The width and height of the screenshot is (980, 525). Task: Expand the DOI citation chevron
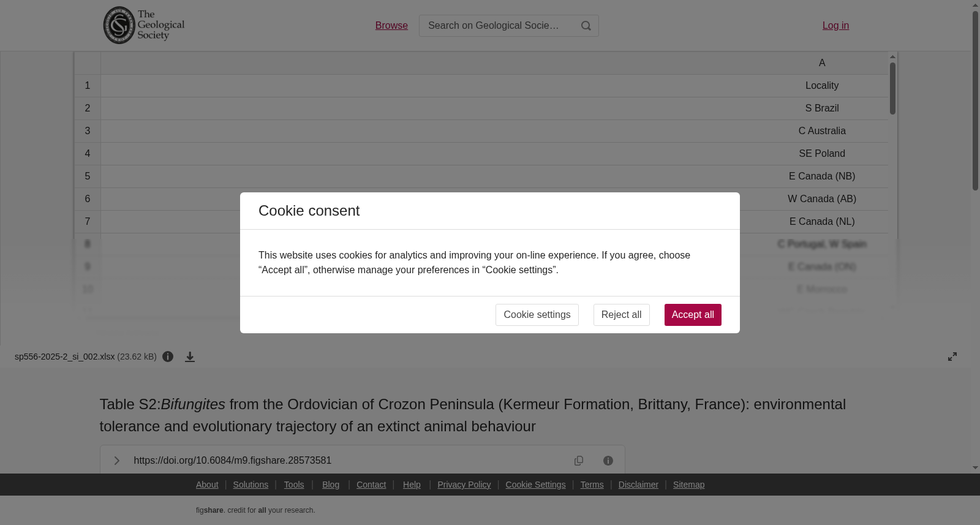[116, 461]
